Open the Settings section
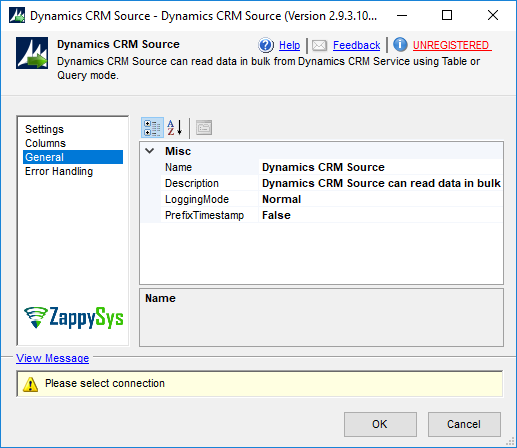517x448 pixels. pos(44,129)
